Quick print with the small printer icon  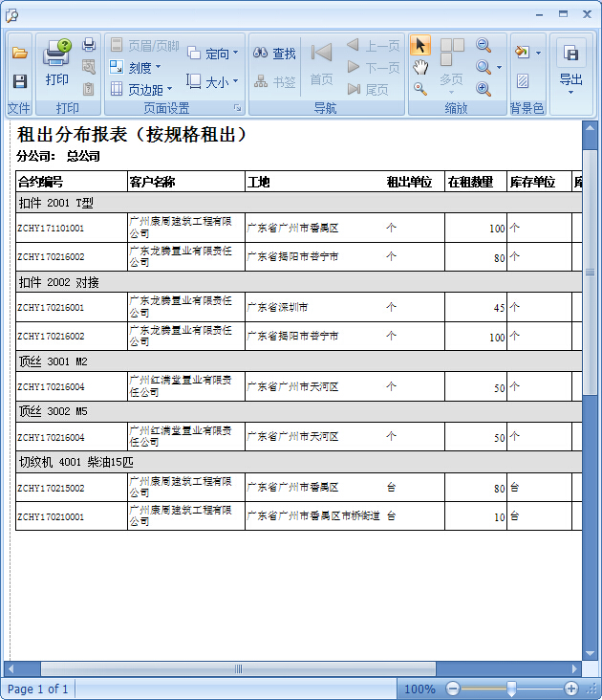(89, 44)
